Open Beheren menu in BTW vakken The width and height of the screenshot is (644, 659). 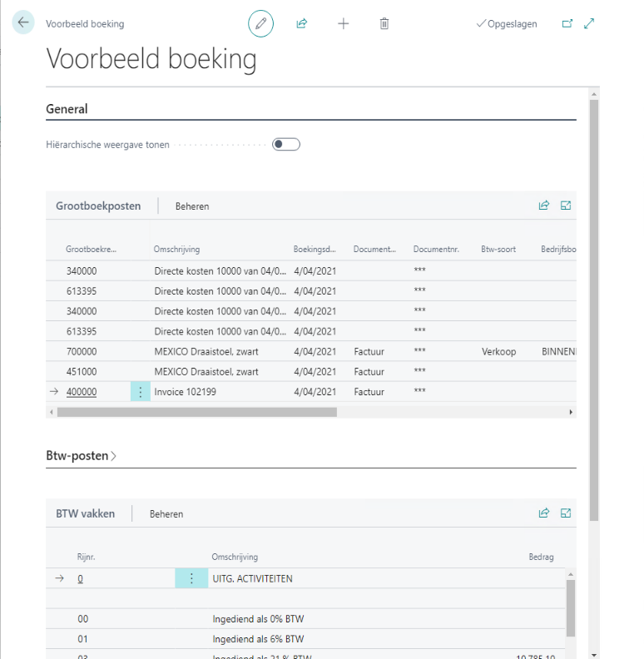pos(166,514)
